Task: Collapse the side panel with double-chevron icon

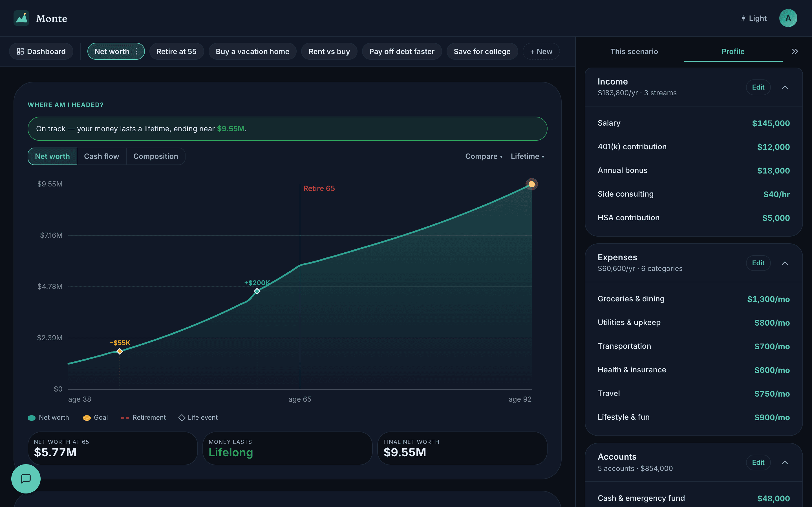Action: (x=795, y=51)
